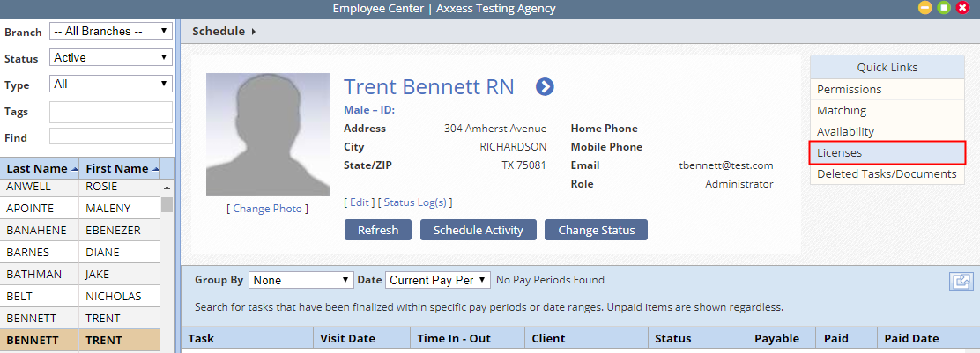Image resolution: width=980 pixels, height=353 pixels.
Task: Open the Type dropdown showing All
Action: pos(111,84)
